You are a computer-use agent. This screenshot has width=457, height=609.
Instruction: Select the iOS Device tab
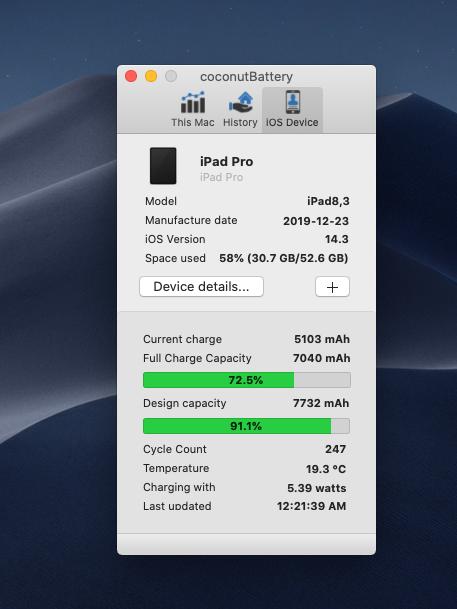[x=292, y=110]
